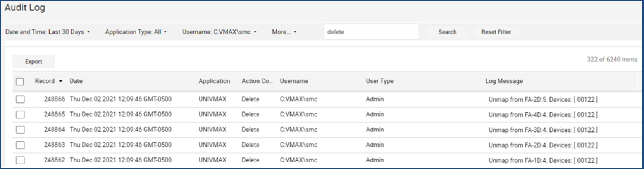Open the Date and Time: Last 30 Days filter
Viewport: 644px width, 169px height.
click(x=47, y=32)
